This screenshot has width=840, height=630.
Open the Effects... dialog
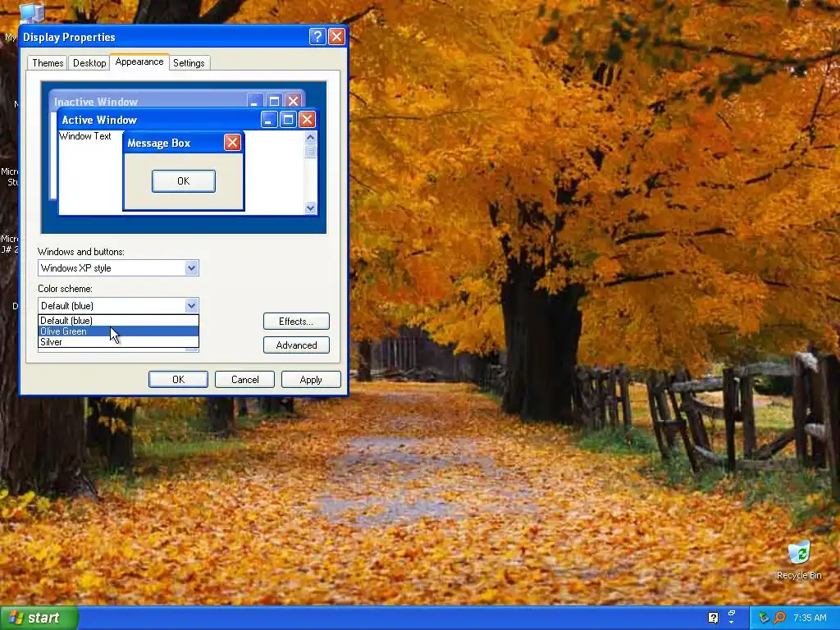click(x=296, y=322)
